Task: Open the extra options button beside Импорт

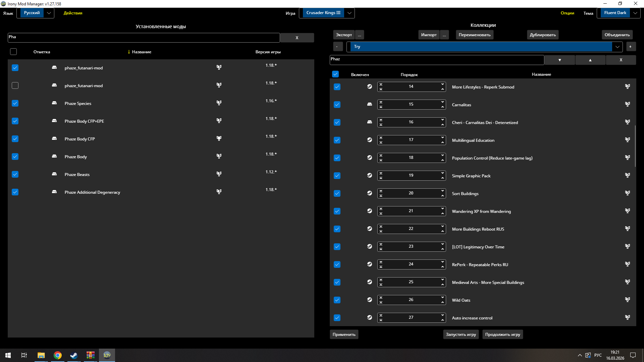Action: coord(444,35)
